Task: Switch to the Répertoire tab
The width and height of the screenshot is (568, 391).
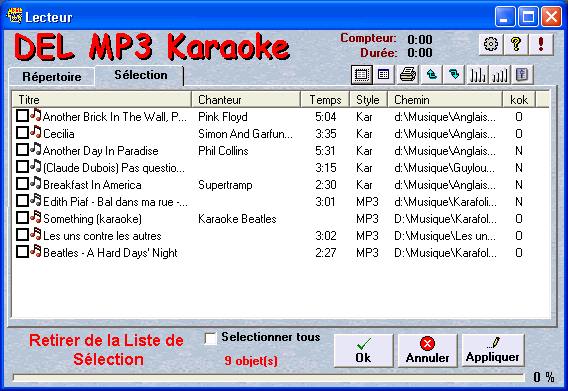Action: (52, 77)
